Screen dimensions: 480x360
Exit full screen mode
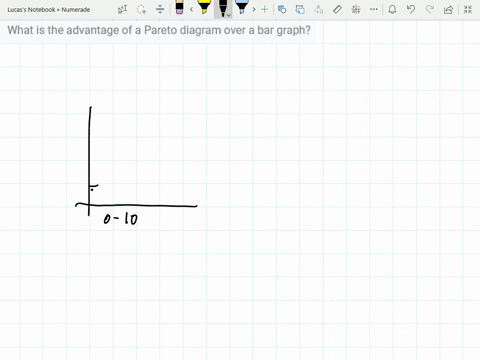[x=468, y=9]
